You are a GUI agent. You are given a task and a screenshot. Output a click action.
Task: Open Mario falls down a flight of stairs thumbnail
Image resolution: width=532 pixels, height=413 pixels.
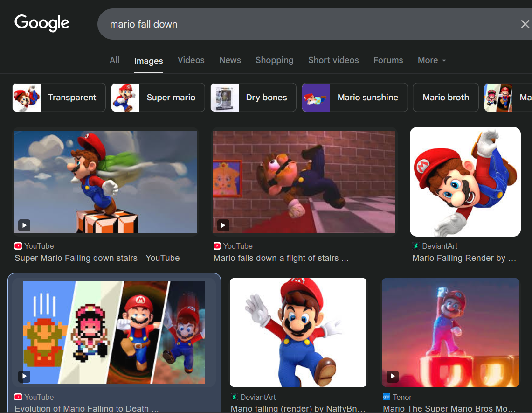coord(304,182)
